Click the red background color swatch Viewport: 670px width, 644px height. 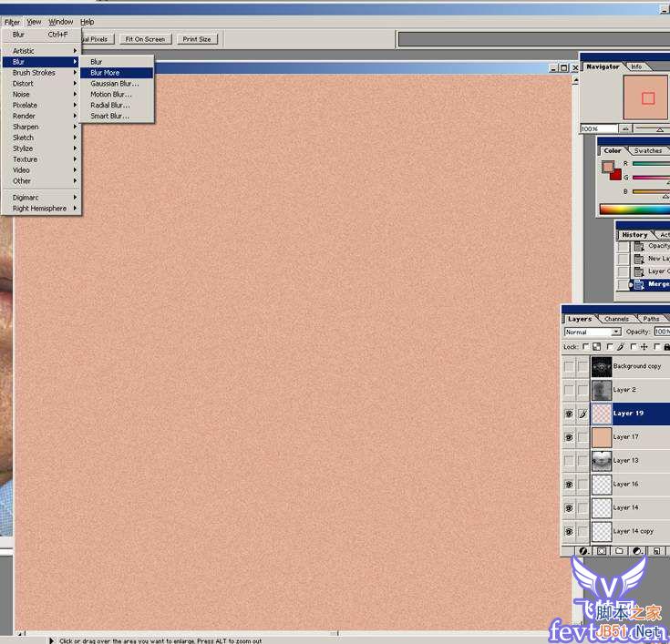(x=616, y=175)
